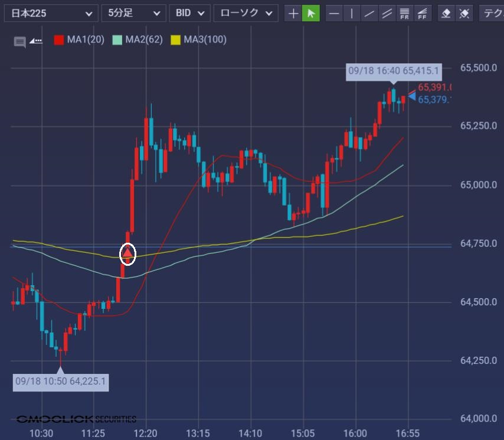This screenshot has height=440, width=504.
Task: Click the 09/18 10:50 64,225.1 low label
Action: point(61,382)
